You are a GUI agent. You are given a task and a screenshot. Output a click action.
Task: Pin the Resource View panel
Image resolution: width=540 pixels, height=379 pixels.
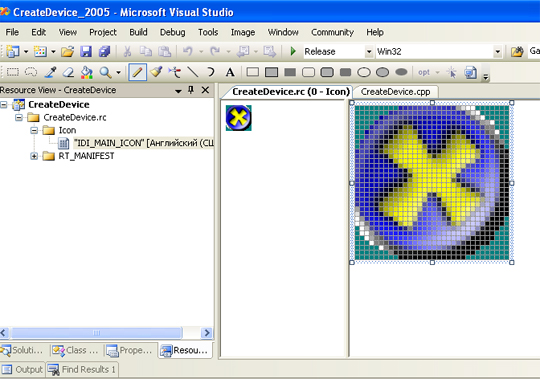[191, 90]
